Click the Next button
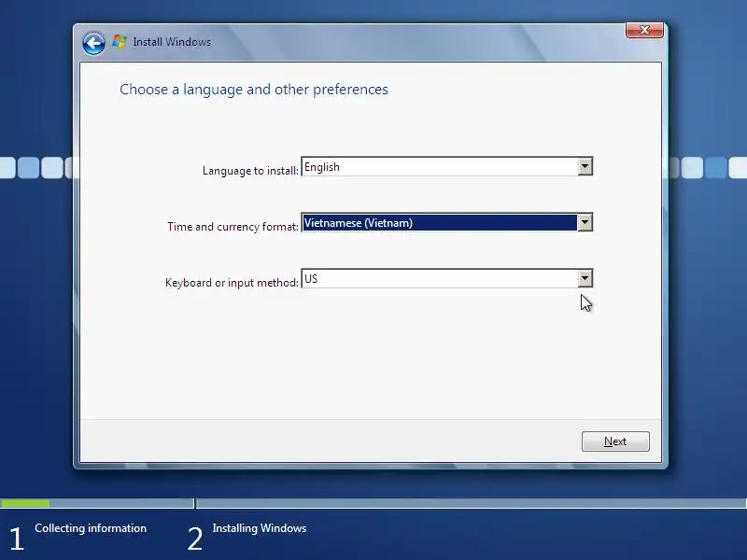747x560 pixels. (x=615, y=441)
